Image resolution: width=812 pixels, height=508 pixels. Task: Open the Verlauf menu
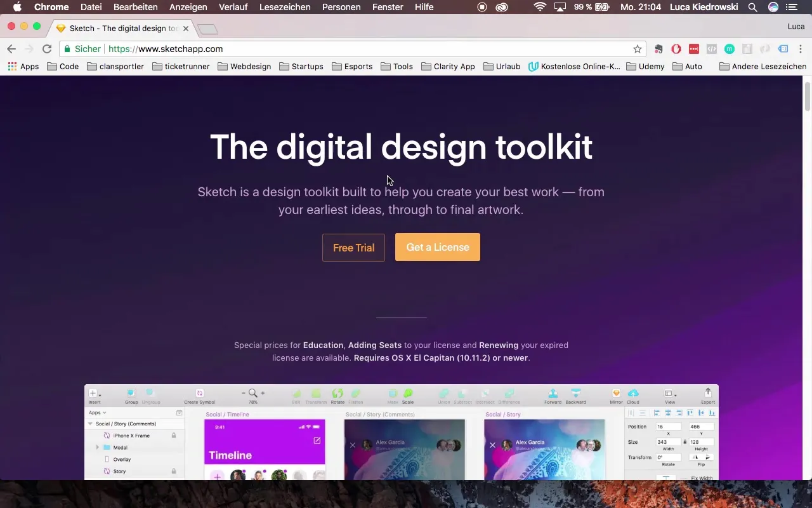tap(233, 7)
